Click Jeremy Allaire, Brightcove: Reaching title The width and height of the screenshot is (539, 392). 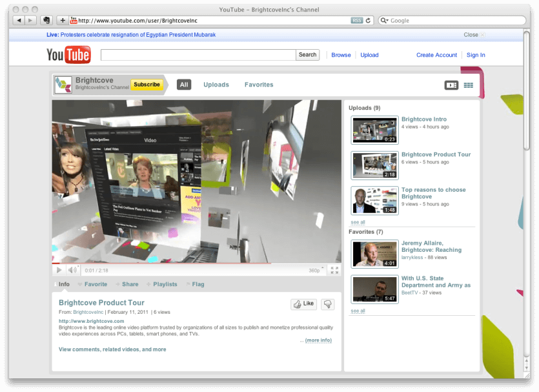(x=431, y=247)
